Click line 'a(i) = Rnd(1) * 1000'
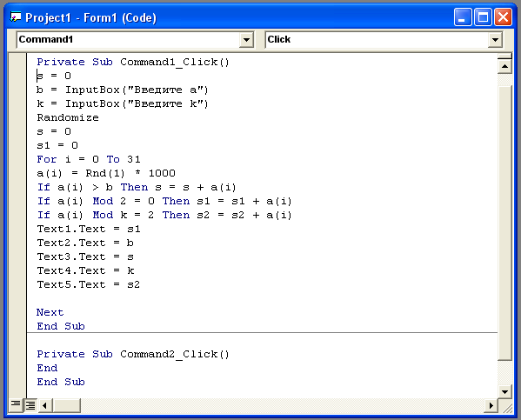The height and width of the screenshot is (420, 521). (106, 173)
